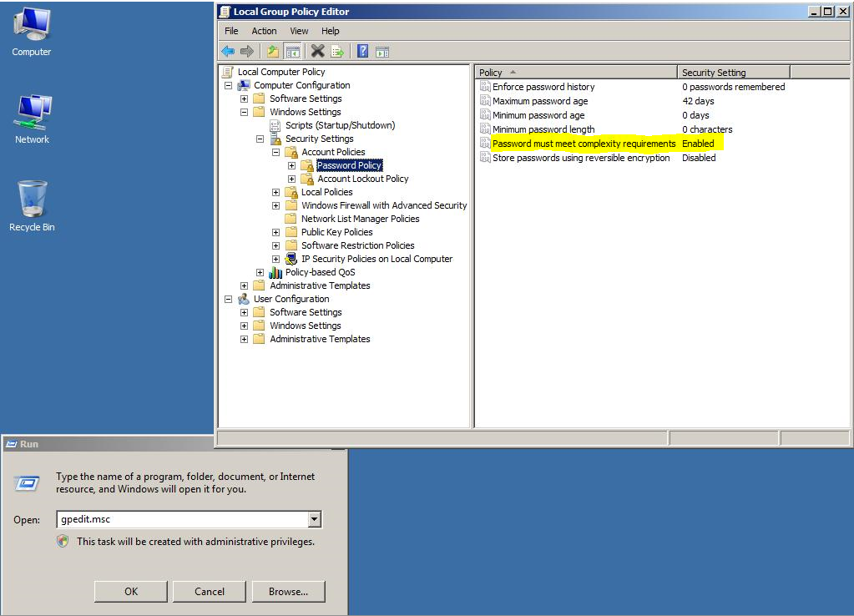Open the Action menu
Viewport: 854px width, 616px height.
pos(264,31)
